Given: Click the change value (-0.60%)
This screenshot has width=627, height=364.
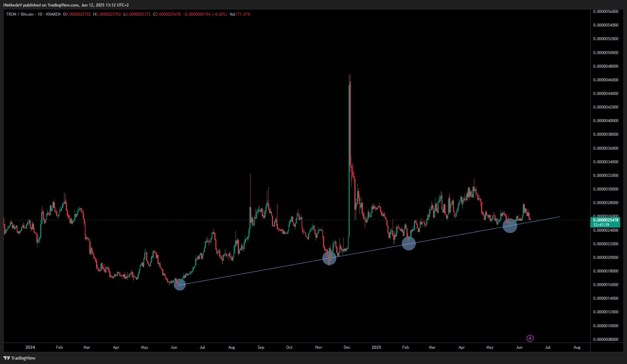Looking at the screenshot, I should coord(219,14).
